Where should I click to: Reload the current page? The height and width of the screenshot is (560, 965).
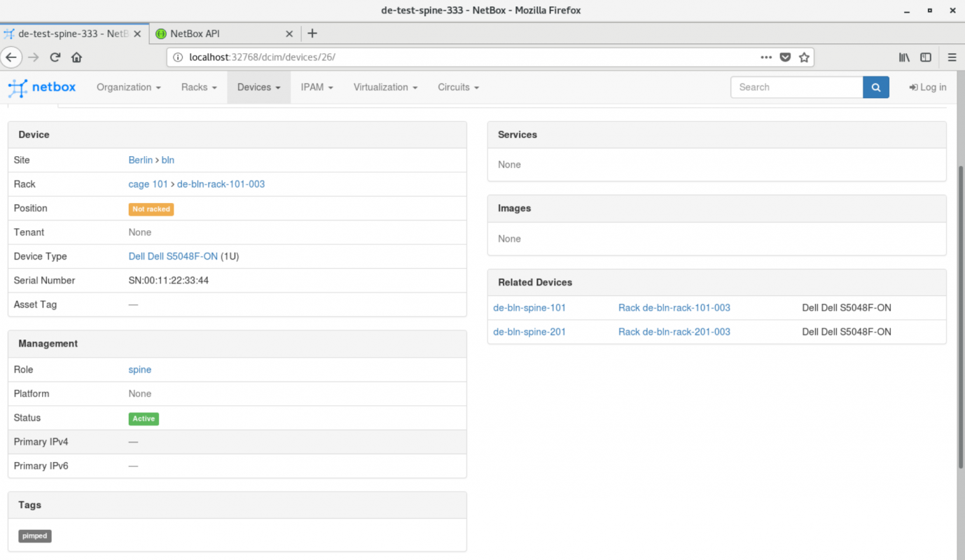(x=55, y=57)
